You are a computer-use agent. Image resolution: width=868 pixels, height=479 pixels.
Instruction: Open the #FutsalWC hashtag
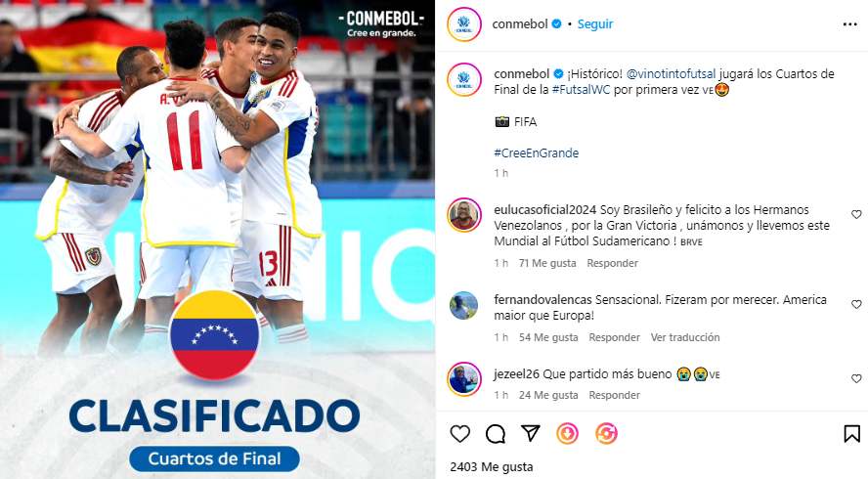tap(581, 90)
